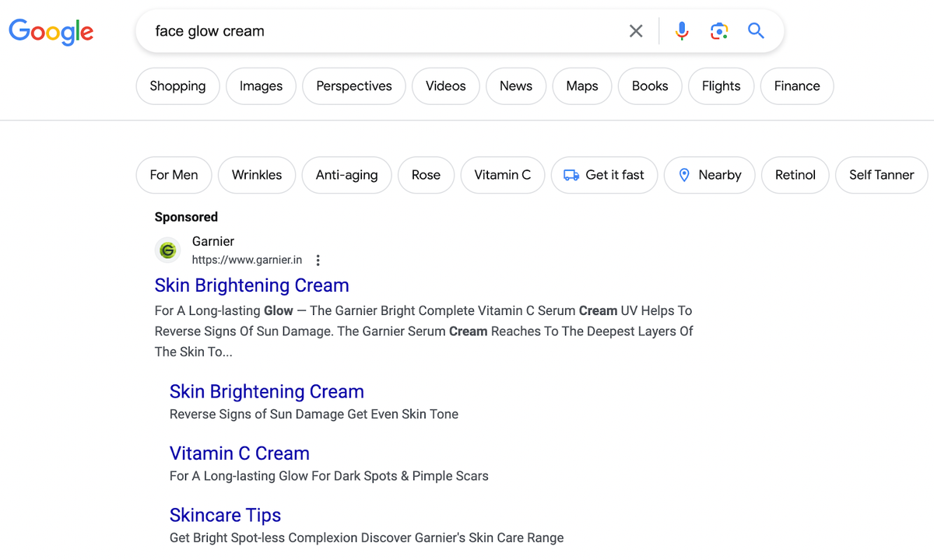Viewport: 934px width, 560px height.
Task: Switch to the Books tab
Action: (650, 86)
